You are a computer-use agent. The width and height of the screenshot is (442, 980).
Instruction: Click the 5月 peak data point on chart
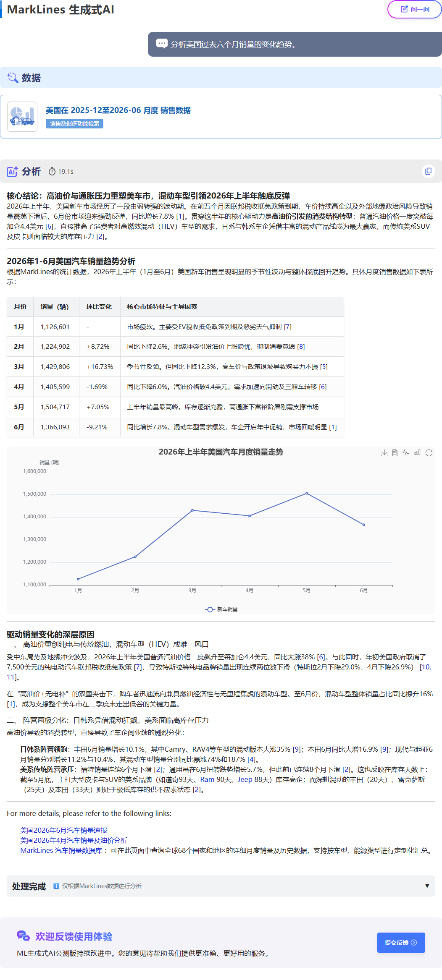tap(307, 493)
